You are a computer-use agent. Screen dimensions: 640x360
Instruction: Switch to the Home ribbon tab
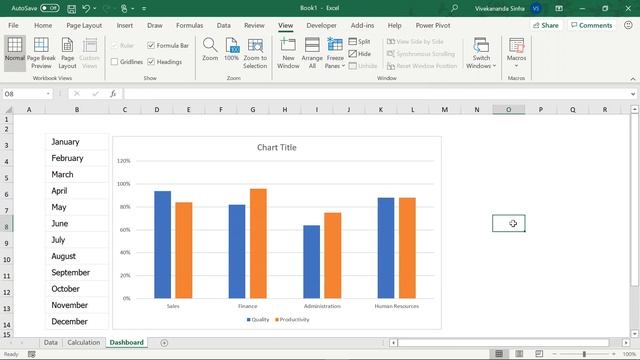point(43,25)
